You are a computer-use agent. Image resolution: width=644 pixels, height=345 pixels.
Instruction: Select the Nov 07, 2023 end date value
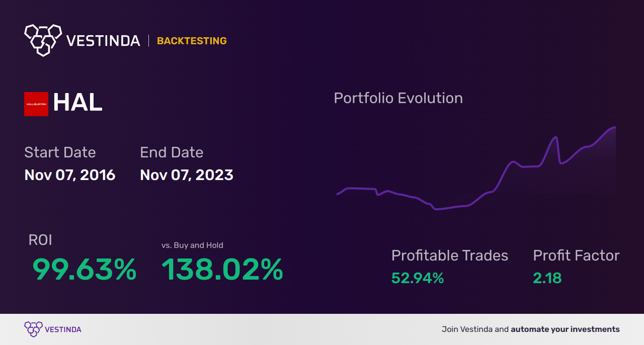[x=187, y=175]
